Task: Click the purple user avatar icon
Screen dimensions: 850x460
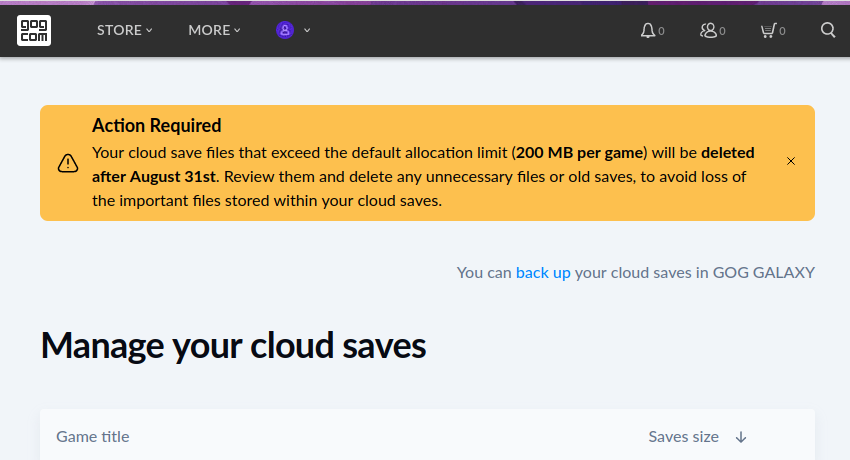Action: 285,30
